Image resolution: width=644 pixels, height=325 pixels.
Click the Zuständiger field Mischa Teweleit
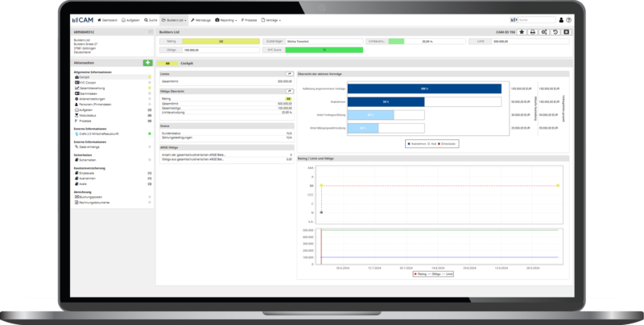[x=324, y=42]
